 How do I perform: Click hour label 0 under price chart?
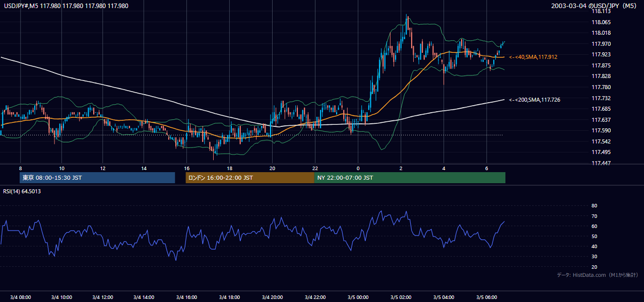[x=358, y=168]
